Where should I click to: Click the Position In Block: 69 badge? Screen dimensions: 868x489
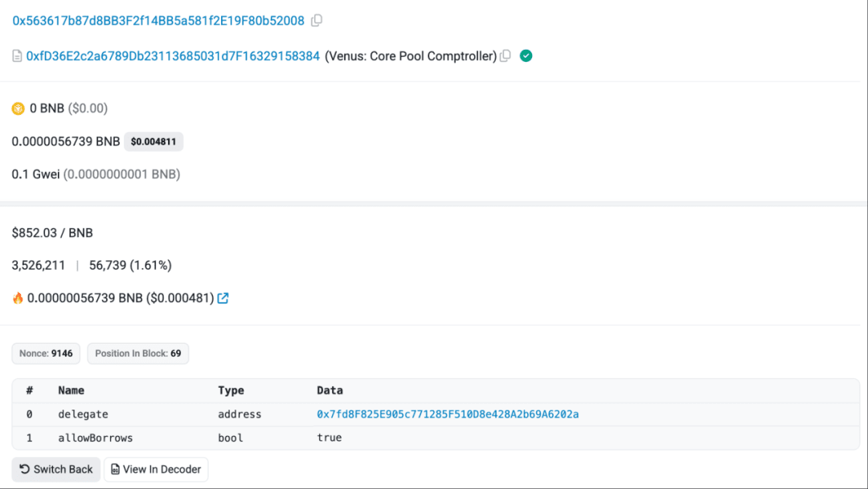click(x=138, y=353)
